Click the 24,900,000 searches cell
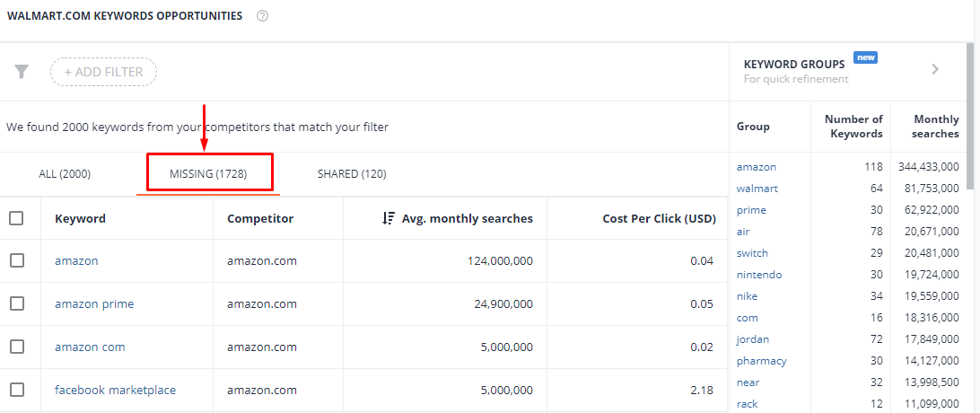This screenshot has height=413, width=980. (503, 304)
